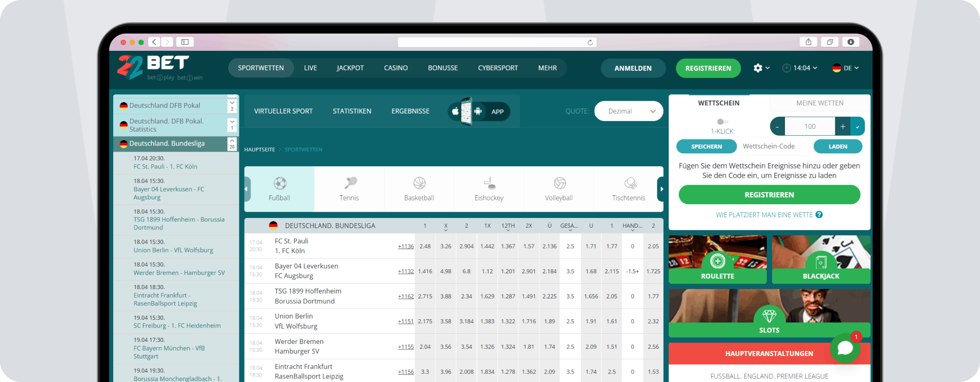Open the SPORTWETTEN menu
The image size is (980, 382).
coord(261,68)
